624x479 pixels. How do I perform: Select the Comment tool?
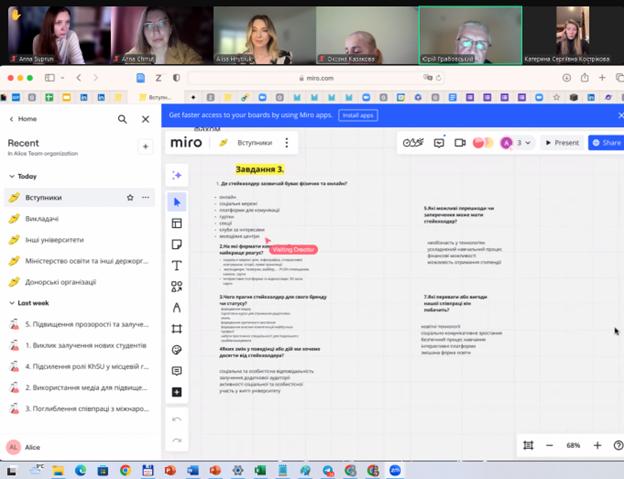pyautogui.click(x=177, y=371)
